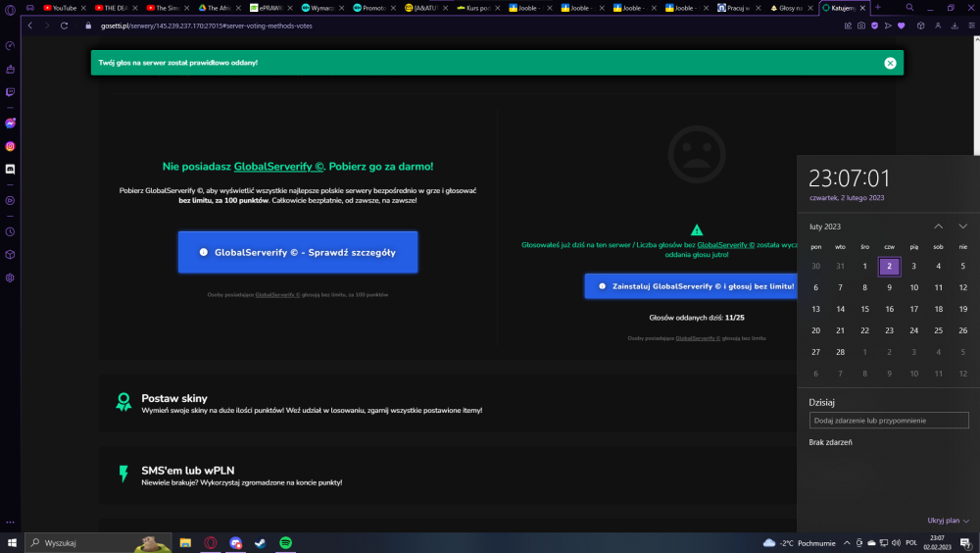Open Steam from the taskbar
Screen dimensions: 980x553
pyautogui.click(x=261, y=543)
